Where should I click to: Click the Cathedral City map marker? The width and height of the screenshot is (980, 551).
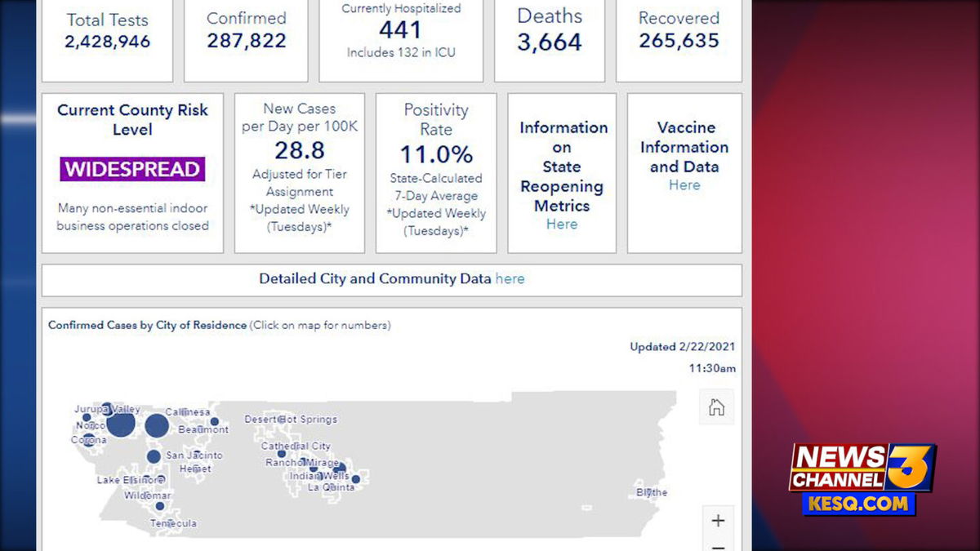(x=282, y=453)
